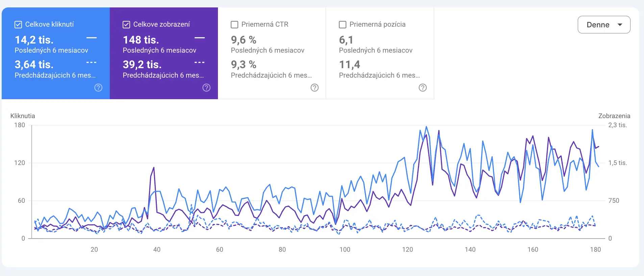644x276 pixels.
Task: Select the 148 tis. impressions value
Action: click(x=141, y=40)
